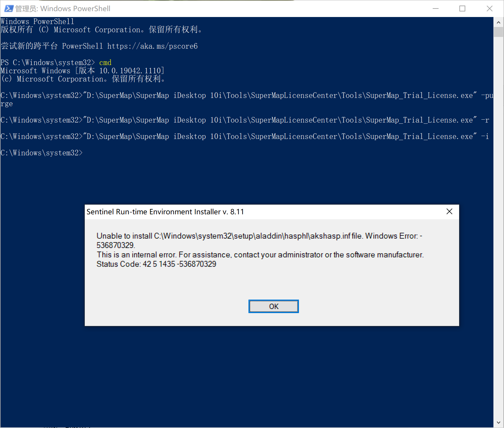Screen dimensions: 504x428
Task: Click the 管理员: Windows PowerShell window title
Action: (63, 9)
